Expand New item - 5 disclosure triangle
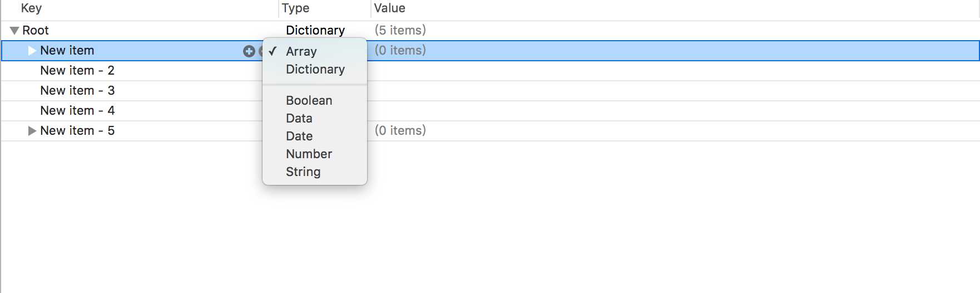The width and height of the screenshot is (980, 293). [x=32, y=131]
